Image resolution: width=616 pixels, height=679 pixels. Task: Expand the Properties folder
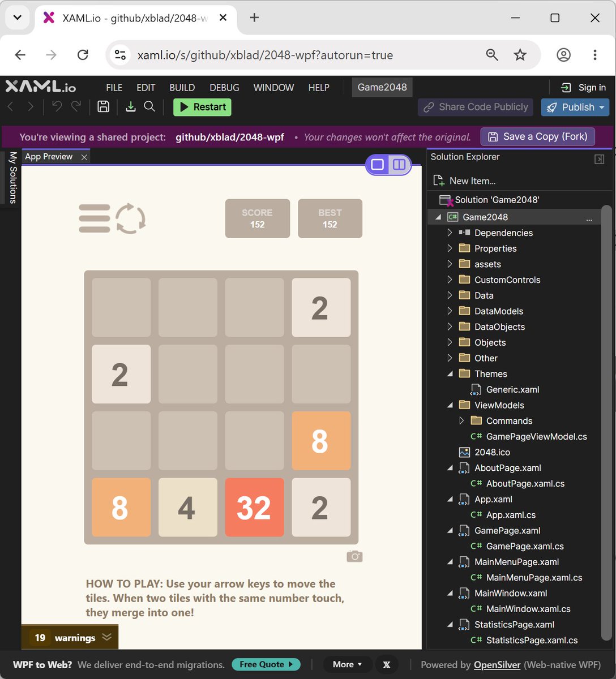tap(450, 248)
